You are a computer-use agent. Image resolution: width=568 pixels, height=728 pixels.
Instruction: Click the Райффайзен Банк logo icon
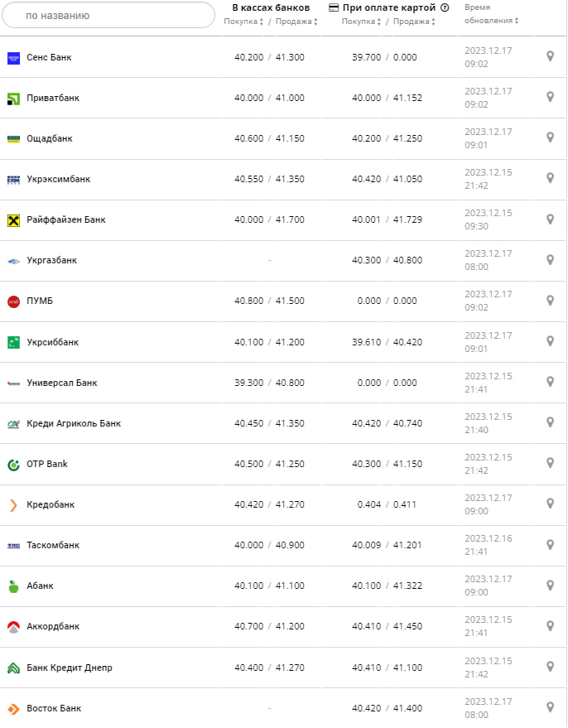click(13, 220)
